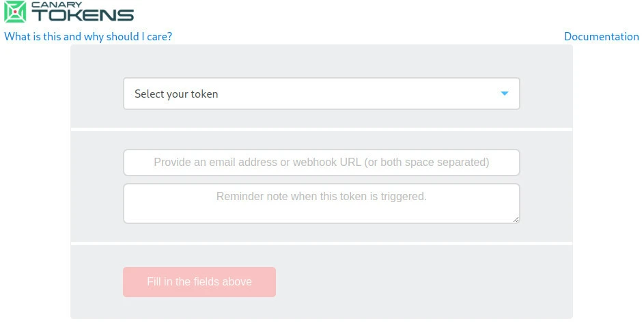Click into the reminder note text area
This screenshot has height=336, width=644.
(x=321, y=204)
